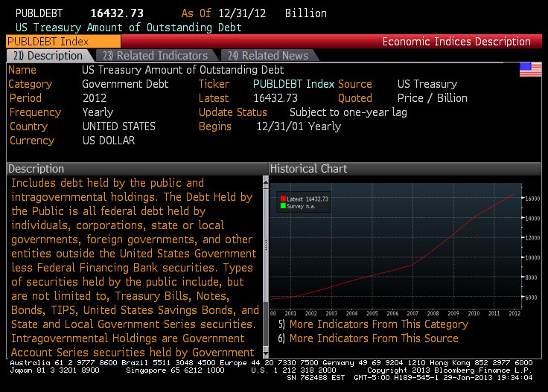Click the 2007 label on chart axis
Viewport: 548px width, 392px height.
coord(412,313)
